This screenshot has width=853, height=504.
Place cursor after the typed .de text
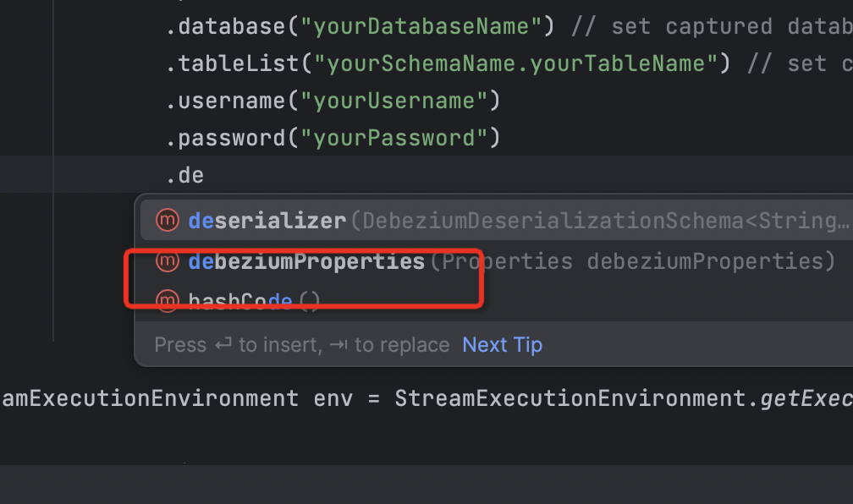pyautogui.click(x=204, y=176)
